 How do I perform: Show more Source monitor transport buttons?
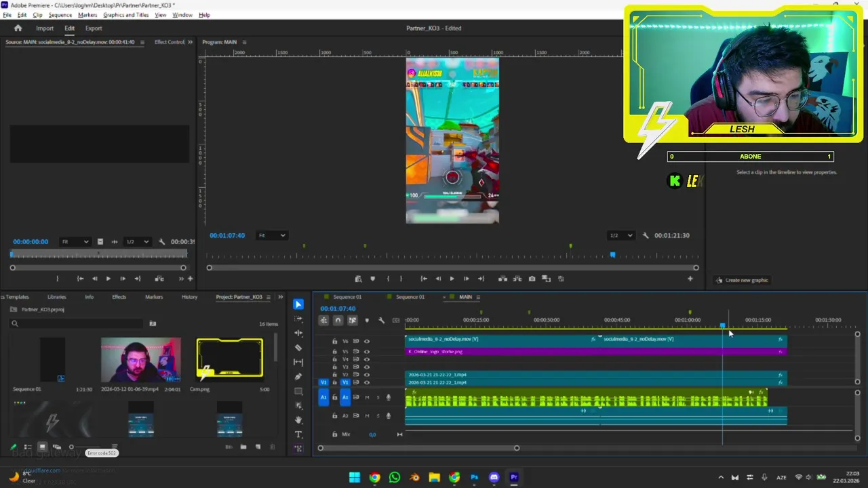coord(181,279)
